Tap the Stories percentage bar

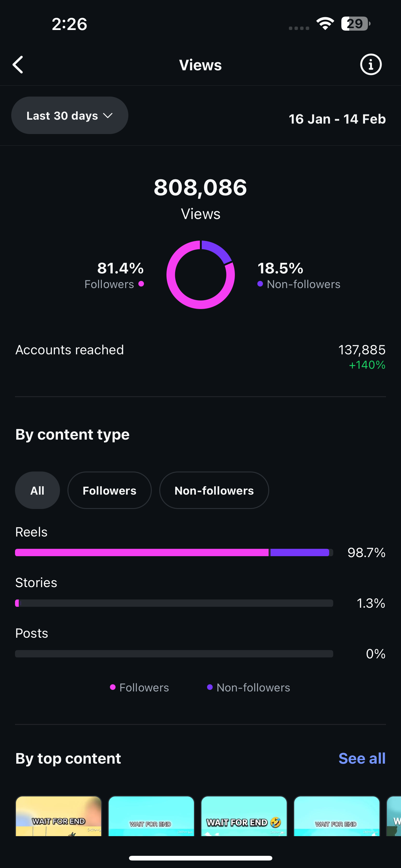pyautogui.click(x=174, y=603)
